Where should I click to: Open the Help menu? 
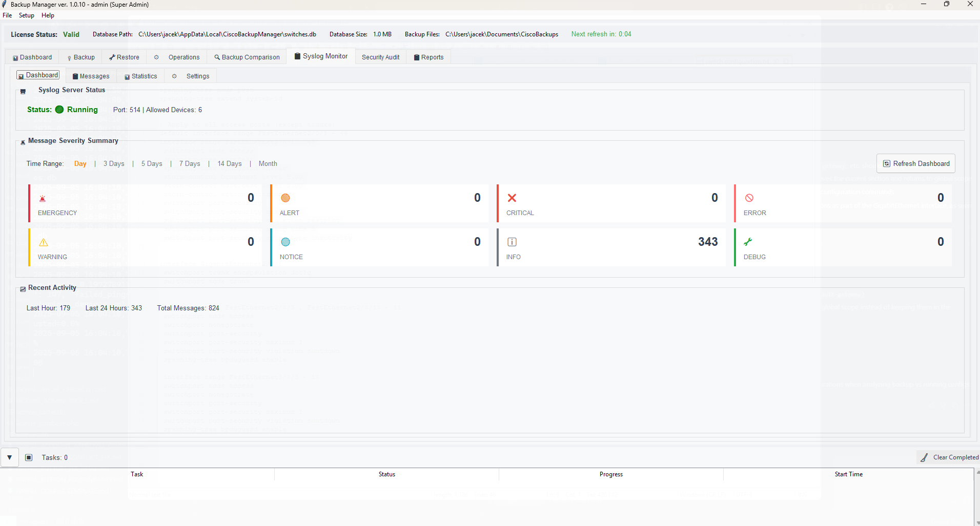tap(48, 15)
